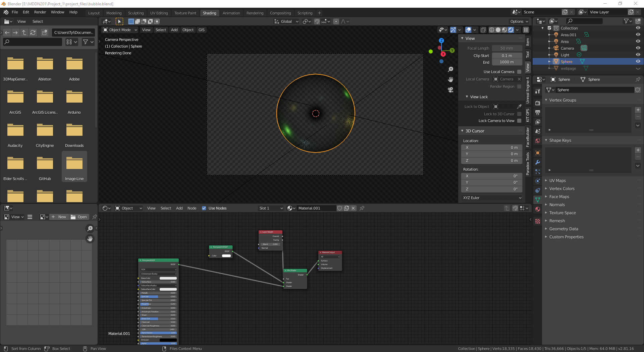Open the Render menu
644x352 pixels.
pyautogui.click(x=40, y=12)
